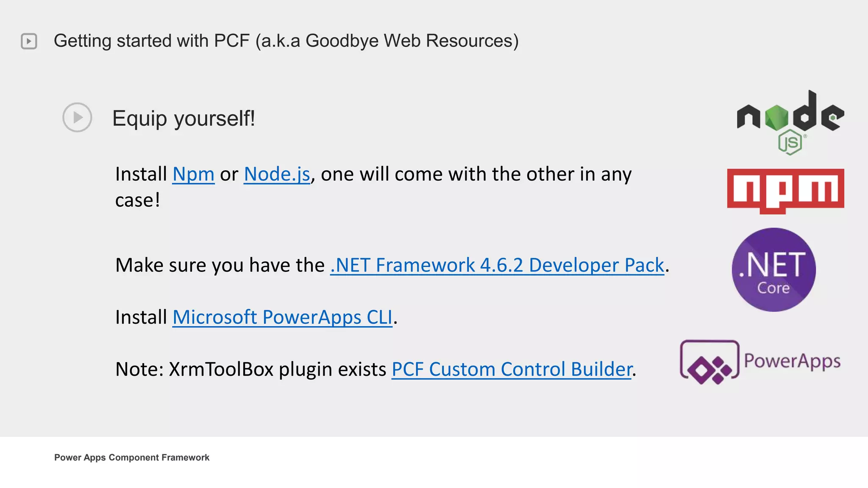Image resolution: width=868 pixels, height=488 pixels.
Task: Open the Node.js hyperlink
Action: pyautogui.click(x=277, y=174)
